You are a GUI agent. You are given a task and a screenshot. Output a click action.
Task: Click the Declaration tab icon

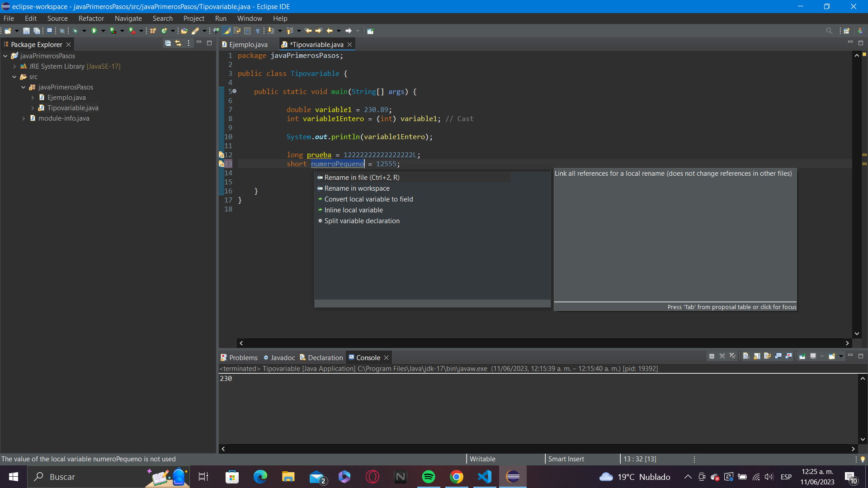303,357
